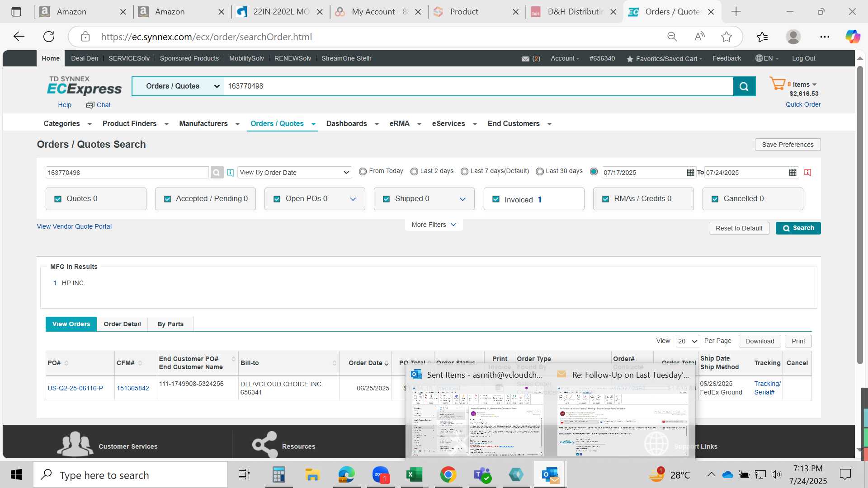Expand More Filters
Viewport: 868px width, 488px height.
434,225
